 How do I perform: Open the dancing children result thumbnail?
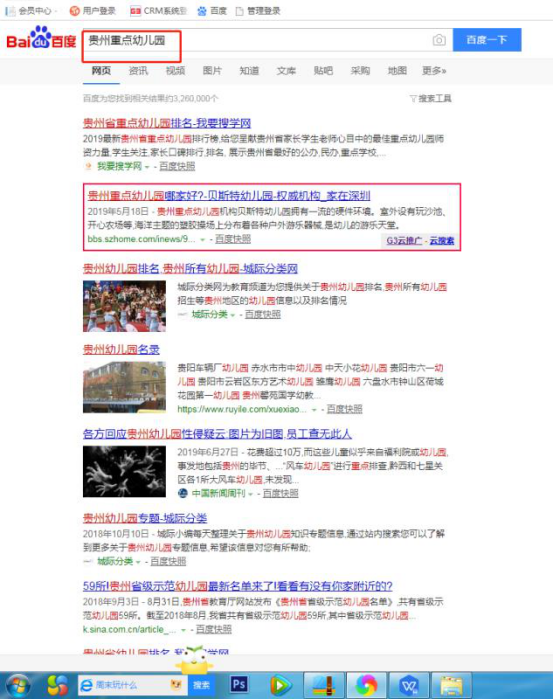tap(124, 306)
